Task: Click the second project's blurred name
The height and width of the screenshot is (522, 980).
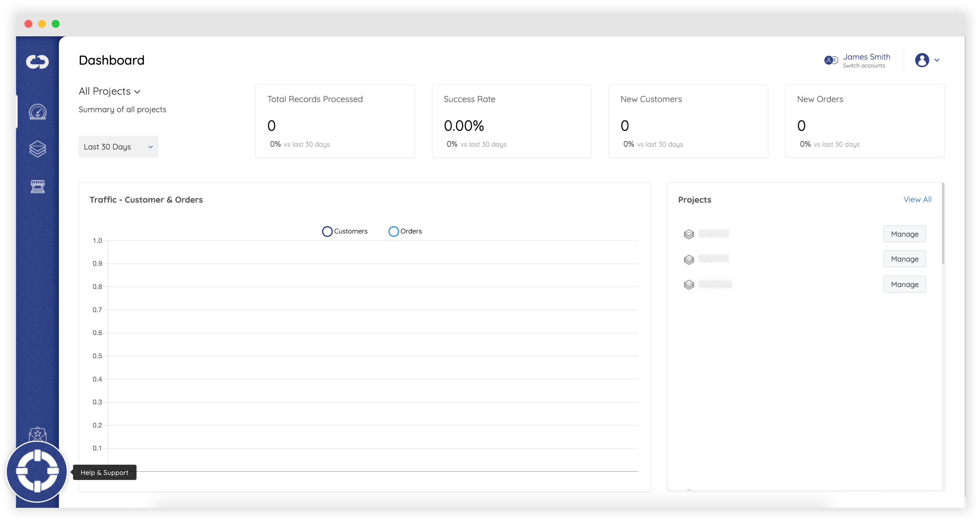Action: (713, 258)
